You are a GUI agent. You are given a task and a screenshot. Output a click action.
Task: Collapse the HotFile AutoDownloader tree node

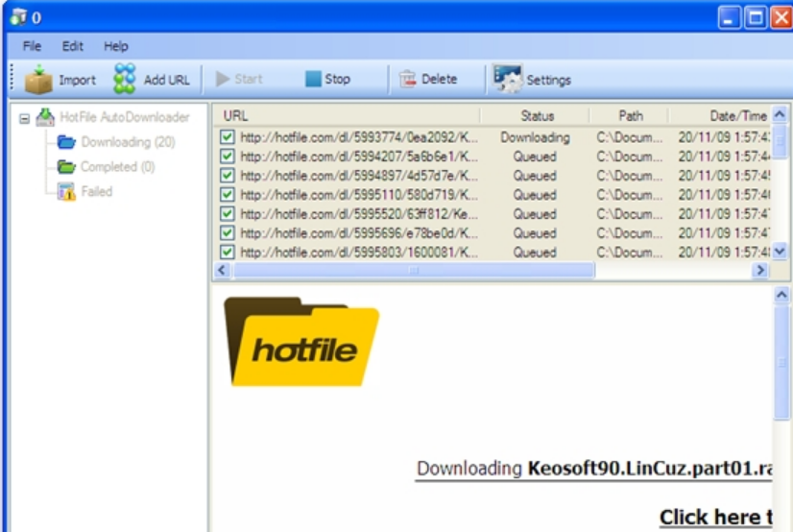coord(24,119)
